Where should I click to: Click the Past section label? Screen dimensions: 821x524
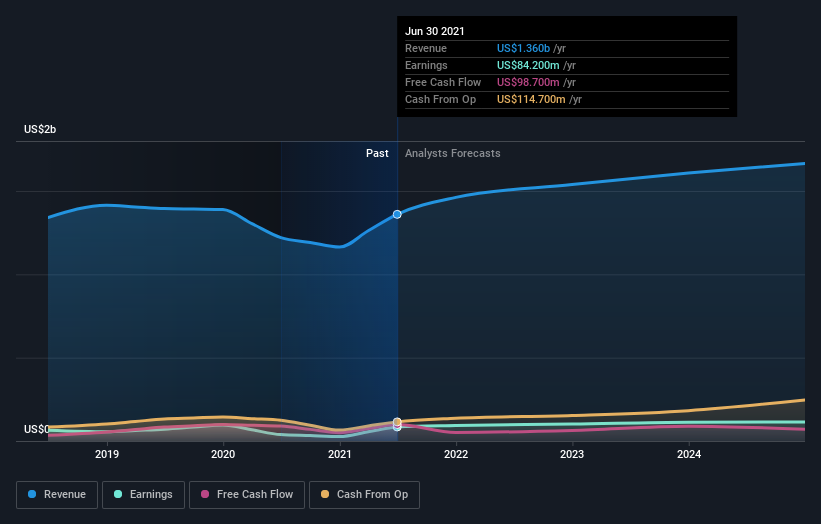377,153
